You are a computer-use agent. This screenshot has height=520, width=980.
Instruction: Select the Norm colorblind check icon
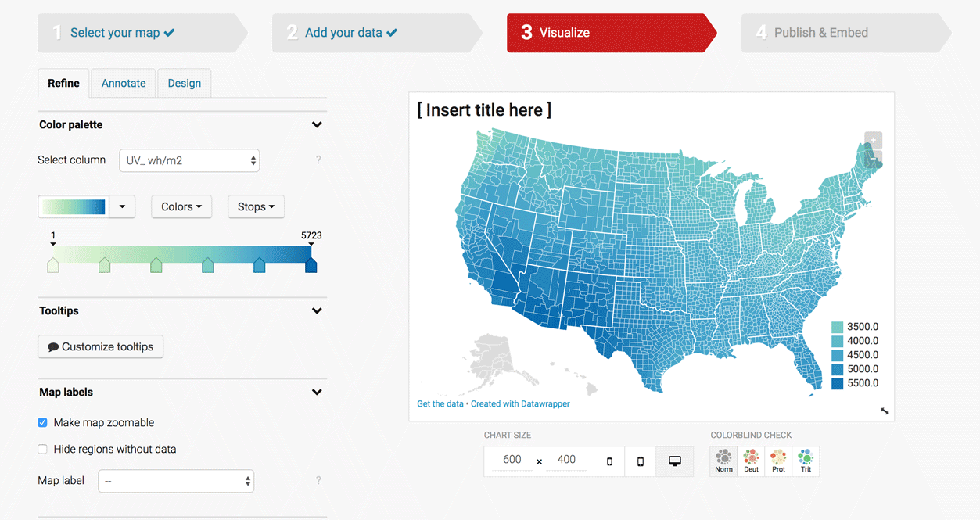(x=724, y=461)
